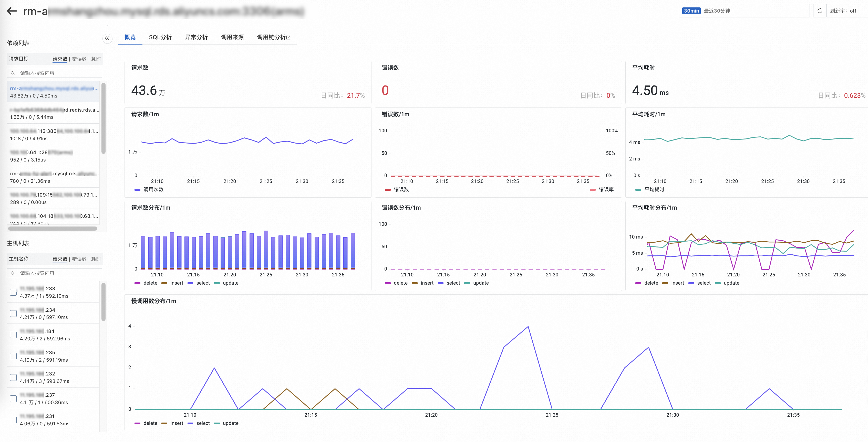Toggle 错误率 legend marker in error chart

tap(592, 190)
